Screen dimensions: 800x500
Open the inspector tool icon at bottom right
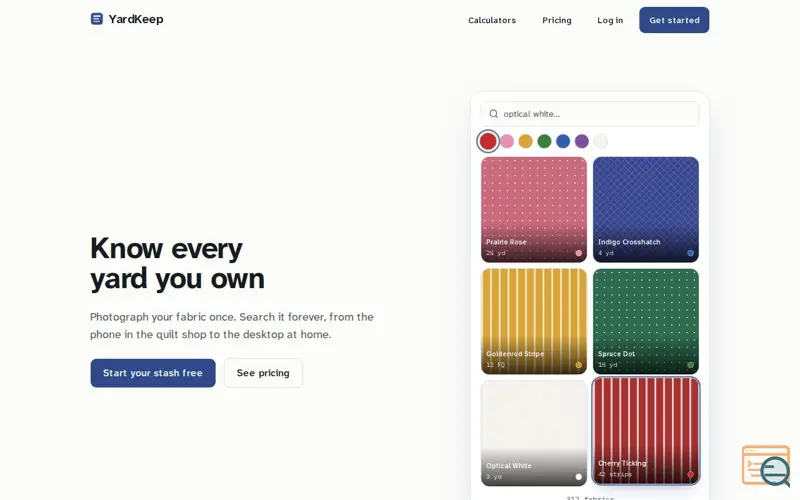pos(766,466)
